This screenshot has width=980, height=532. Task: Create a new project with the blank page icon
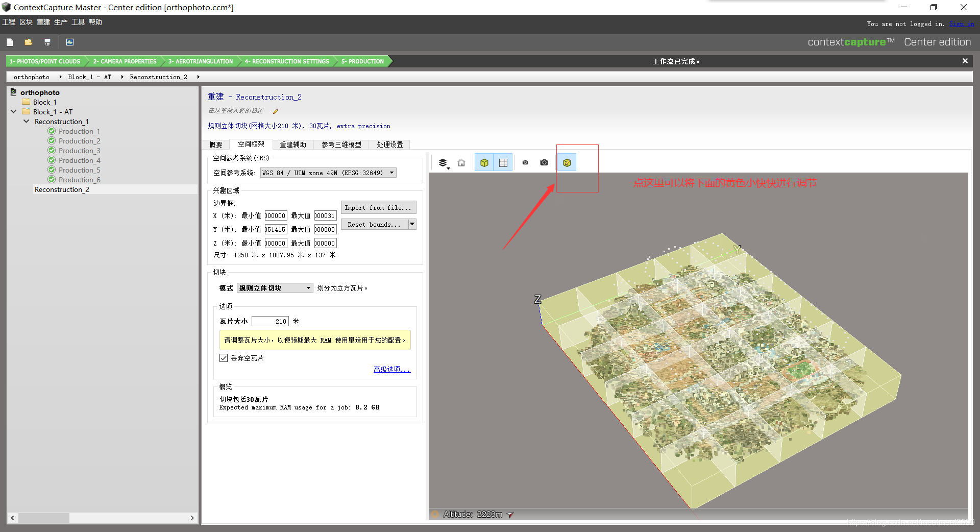click(10, 42)
